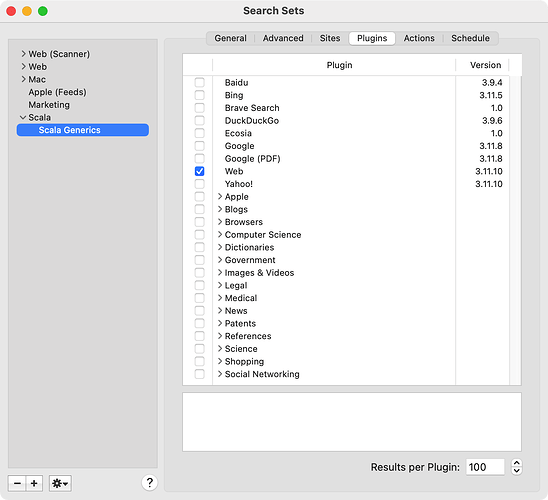Switch to the Advanced tab

tap(283, 38)
